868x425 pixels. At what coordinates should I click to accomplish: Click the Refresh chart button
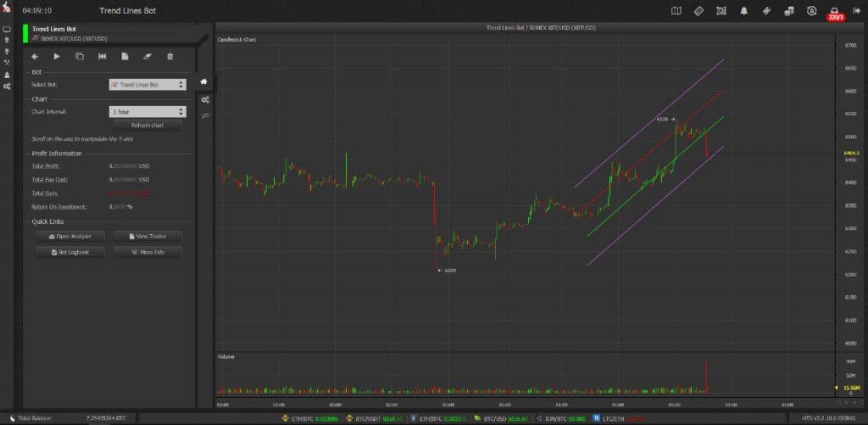(147, 126)
